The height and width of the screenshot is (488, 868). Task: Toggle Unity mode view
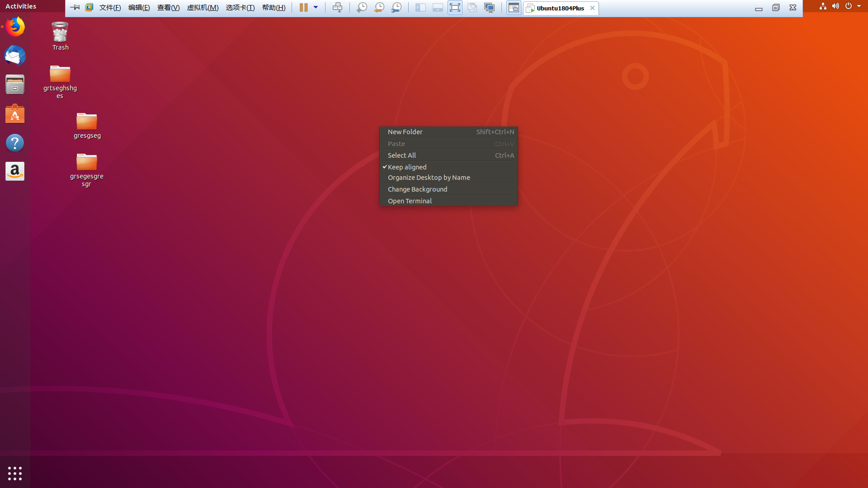(x=472, y=7)
